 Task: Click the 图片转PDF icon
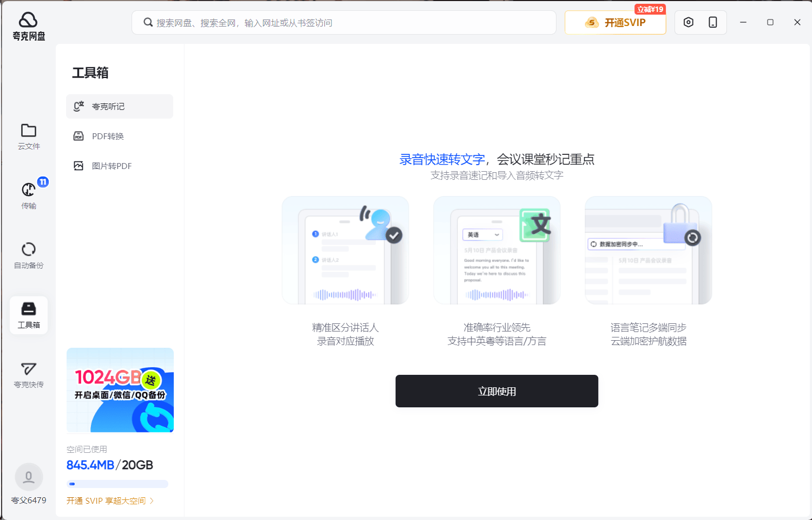[x=78, y=166]
